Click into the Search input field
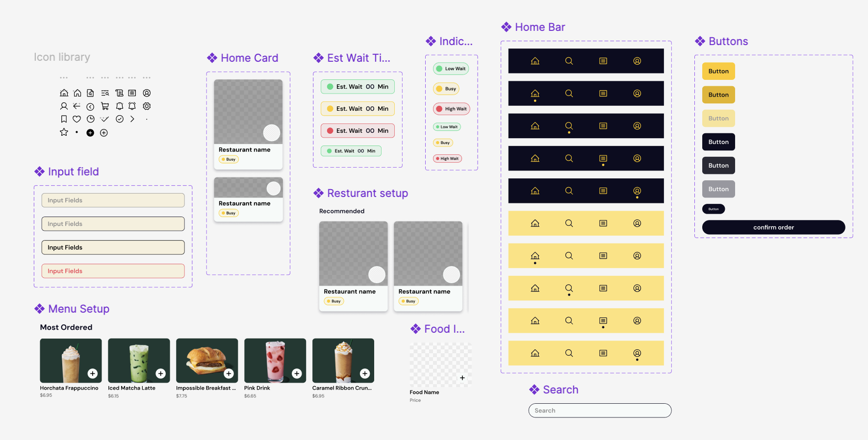 [600, 411]
